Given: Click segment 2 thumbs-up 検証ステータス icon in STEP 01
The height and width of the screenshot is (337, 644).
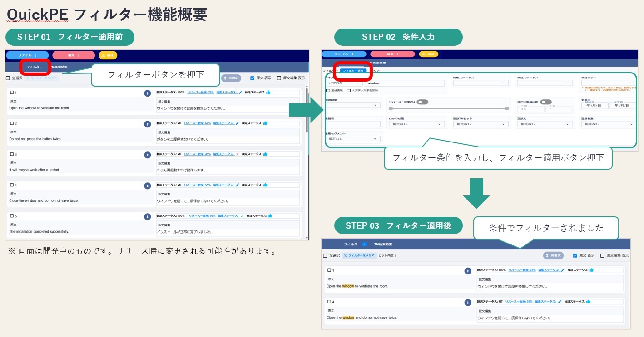Looking at the screenshot, I should tap(265, 123).
